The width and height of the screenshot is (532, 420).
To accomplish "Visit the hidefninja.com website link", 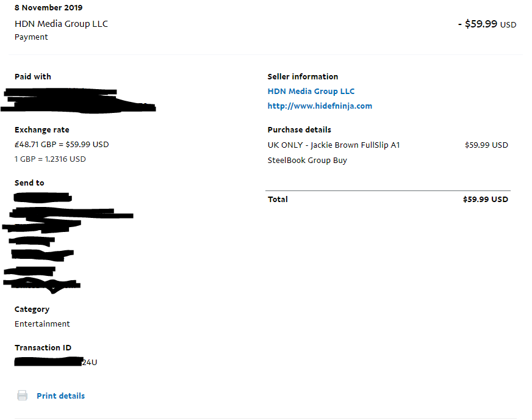I will point(320,106).
